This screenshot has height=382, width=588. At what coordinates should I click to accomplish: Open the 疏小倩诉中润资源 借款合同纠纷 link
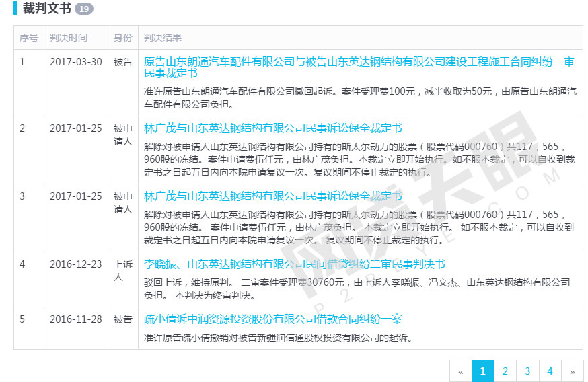point(272,319)
